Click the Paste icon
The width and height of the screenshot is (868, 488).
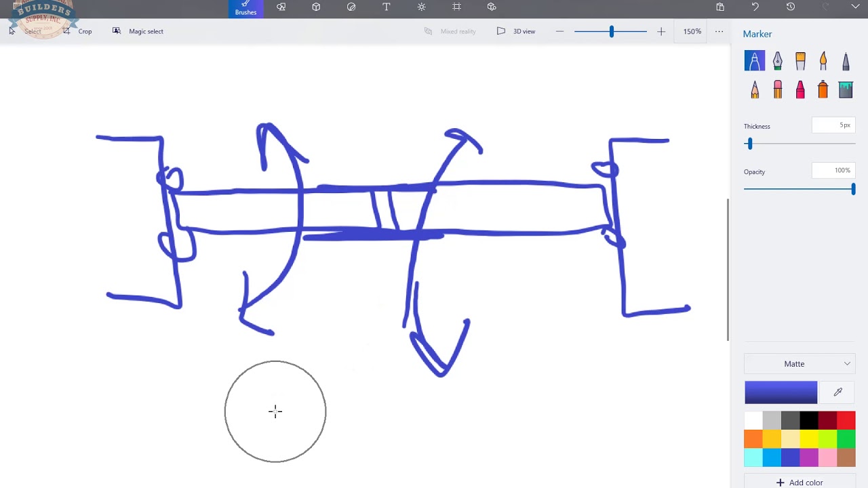click(x=720, y=7)
